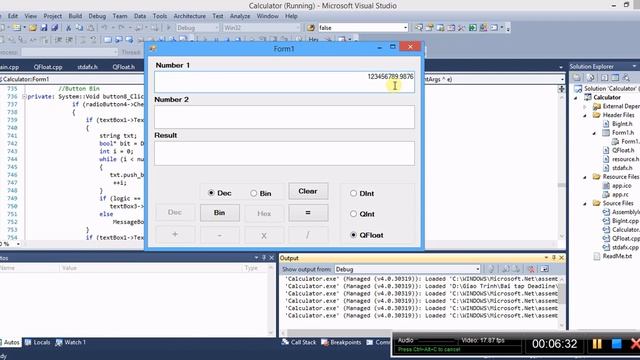Click the Cut scissors toolbar icon
Image resolution: width=640 pixels, height=360 pixels.
[x=69, y=28]
